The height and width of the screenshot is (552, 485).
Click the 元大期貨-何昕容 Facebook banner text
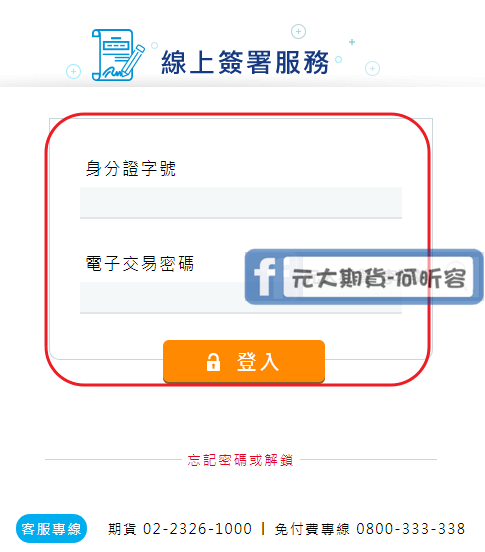(x=379, y=278)
